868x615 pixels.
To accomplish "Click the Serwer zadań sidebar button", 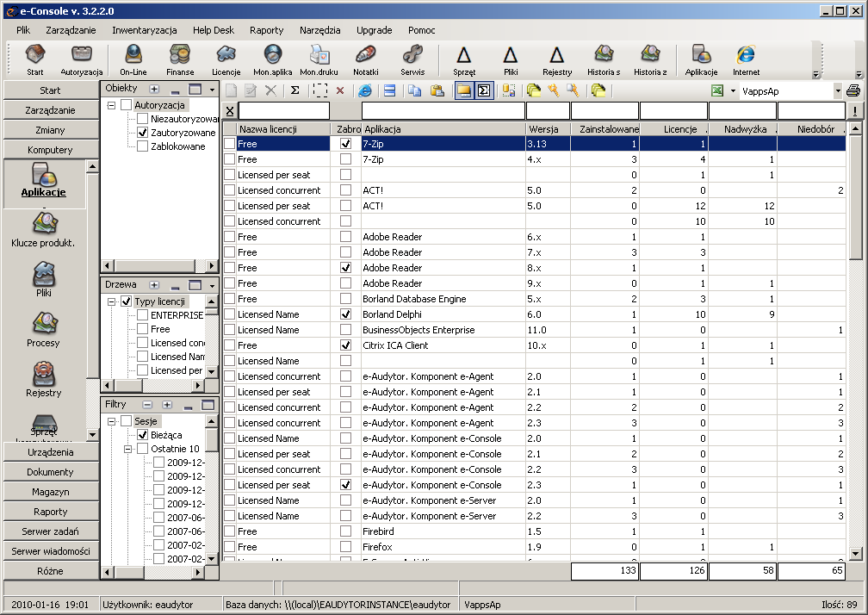I will click(x=50, y=531).
